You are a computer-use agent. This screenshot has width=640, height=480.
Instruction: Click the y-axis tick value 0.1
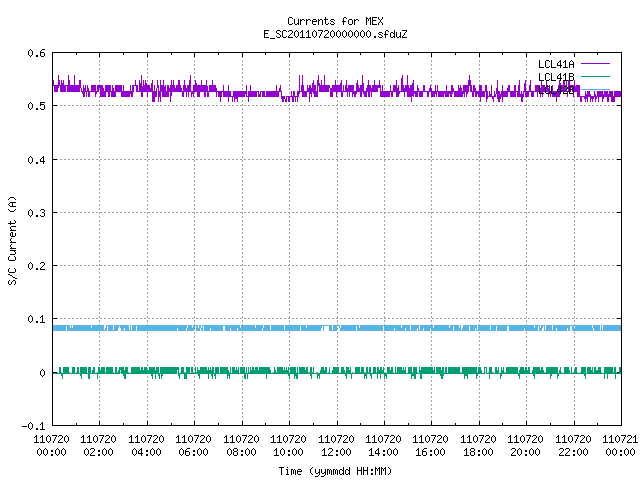pos(36,319)
